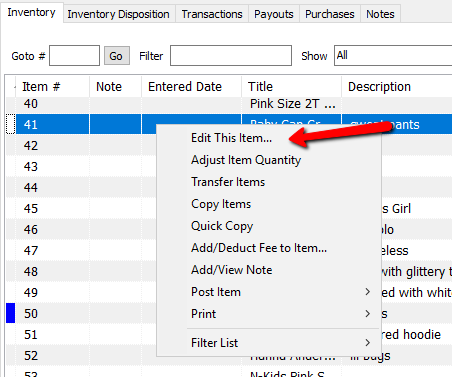Click the blue marker on row 50
This screenshot has height=377, width=452.
click(10, 313)
